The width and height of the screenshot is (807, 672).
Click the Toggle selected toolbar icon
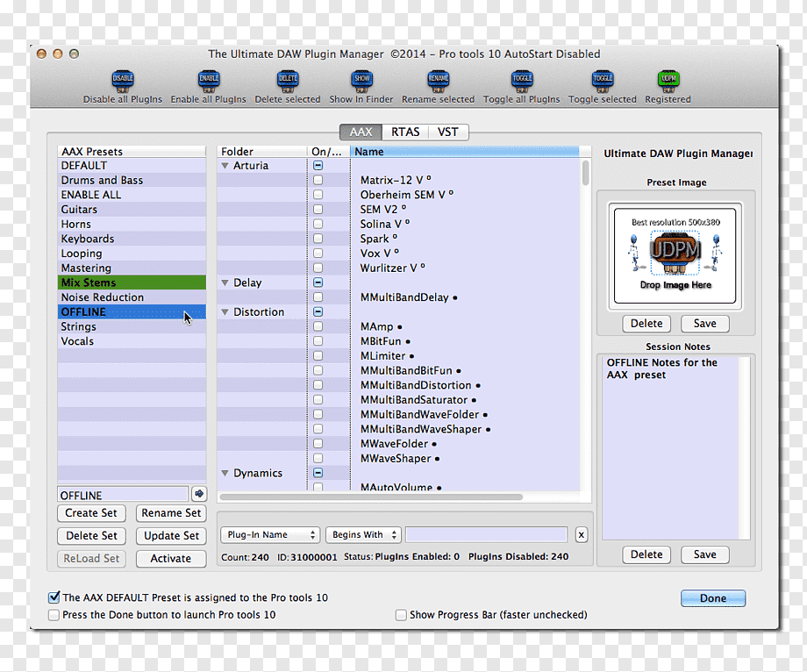pos(602,82)
